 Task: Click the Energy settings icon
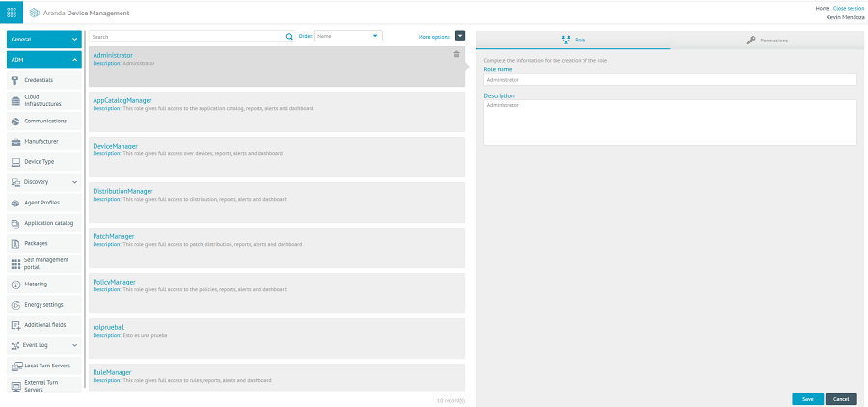15,305
